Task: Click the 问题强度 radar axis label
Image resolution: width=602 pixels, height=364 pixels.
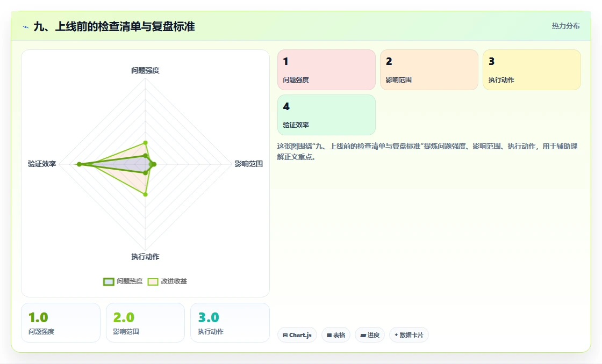Action: pos(145,70)
